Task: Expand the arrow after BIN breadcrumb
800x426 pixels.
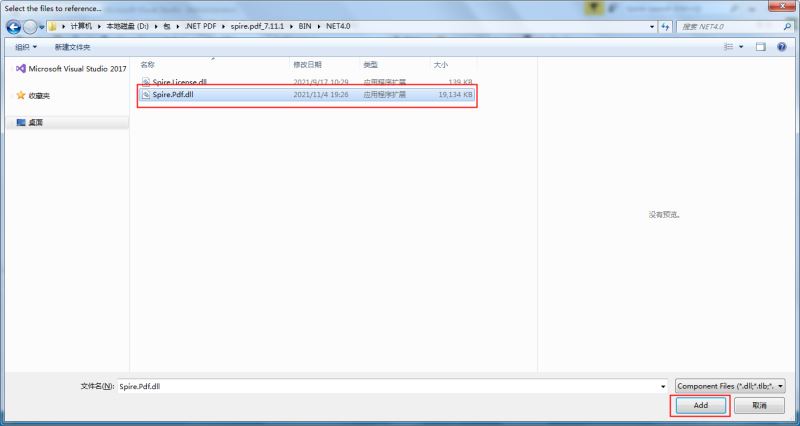Action: pos(319,26)
